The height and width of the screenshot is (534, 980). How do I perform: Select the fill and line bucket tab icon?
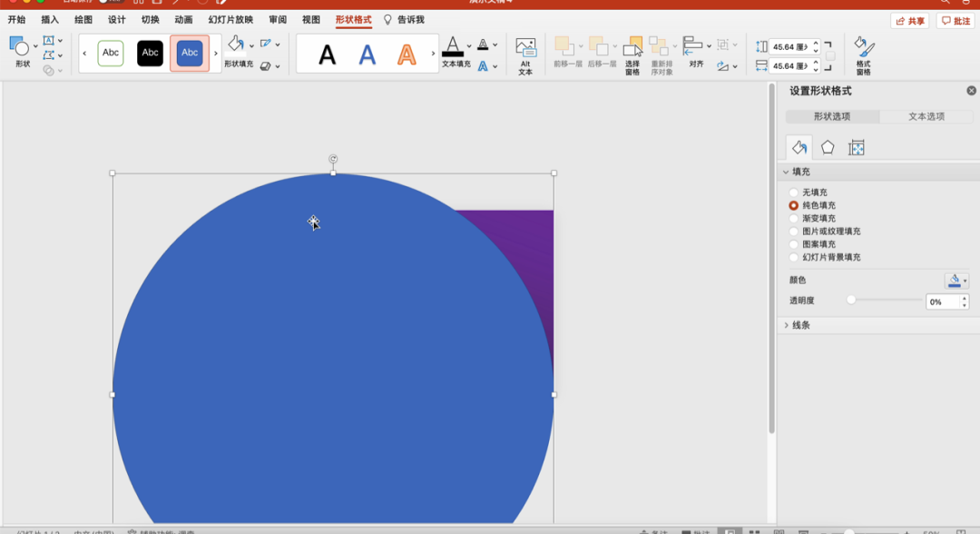[799, 147]
